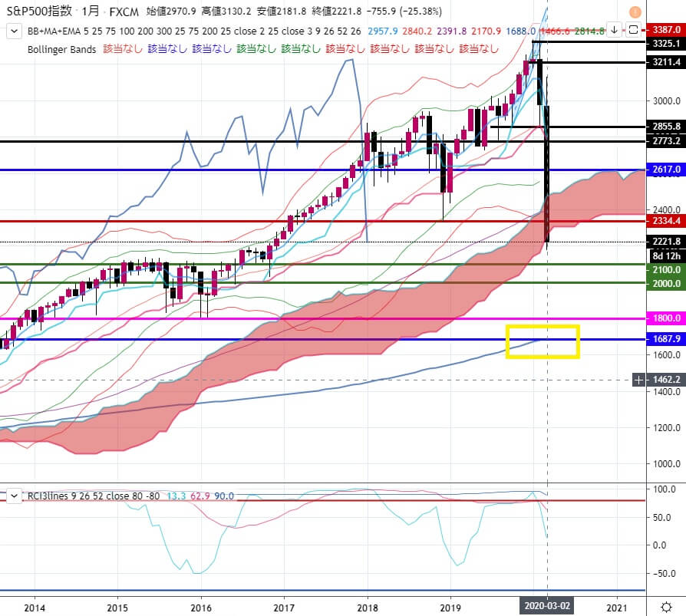Click the 2391.8 legend value
Screen dimensions: 686x616
[451, 31]
